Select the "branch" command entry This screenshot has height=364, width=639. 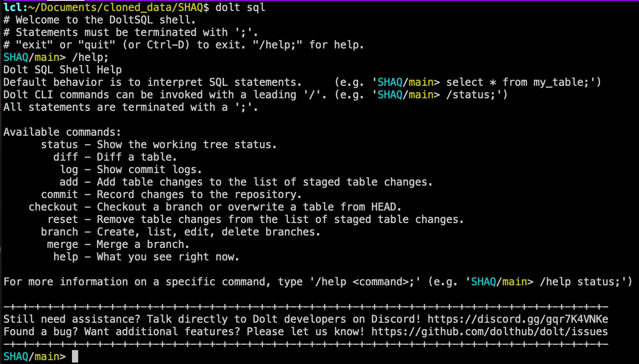pyautogui.click(x=59, y=232)
